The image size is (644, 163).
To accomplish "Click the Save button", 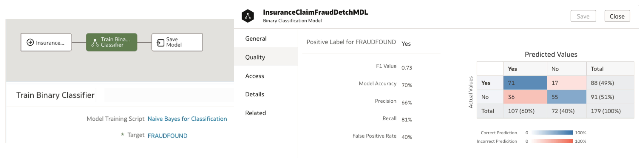I will pyautogui.click(x=583, y=16).
